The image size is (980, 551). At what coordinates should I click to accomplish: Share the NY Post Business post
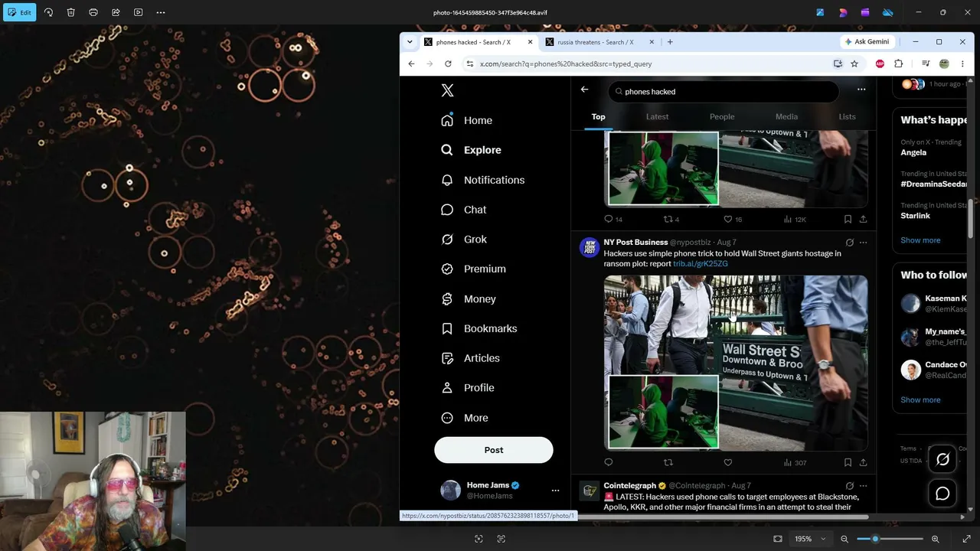click(863, 462)
